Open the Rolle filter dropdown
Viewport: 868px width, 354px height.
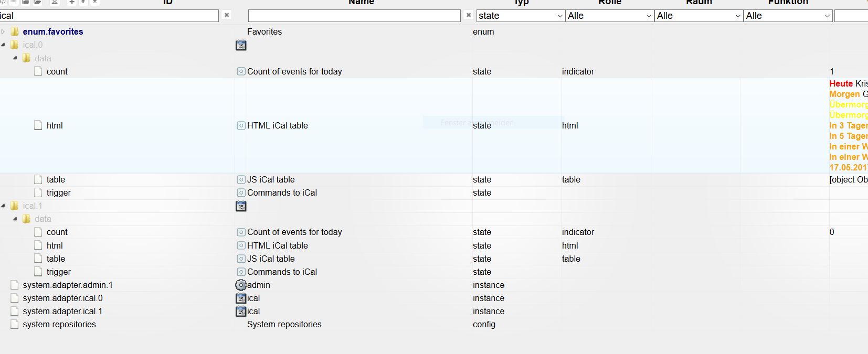tap(609, 16)
